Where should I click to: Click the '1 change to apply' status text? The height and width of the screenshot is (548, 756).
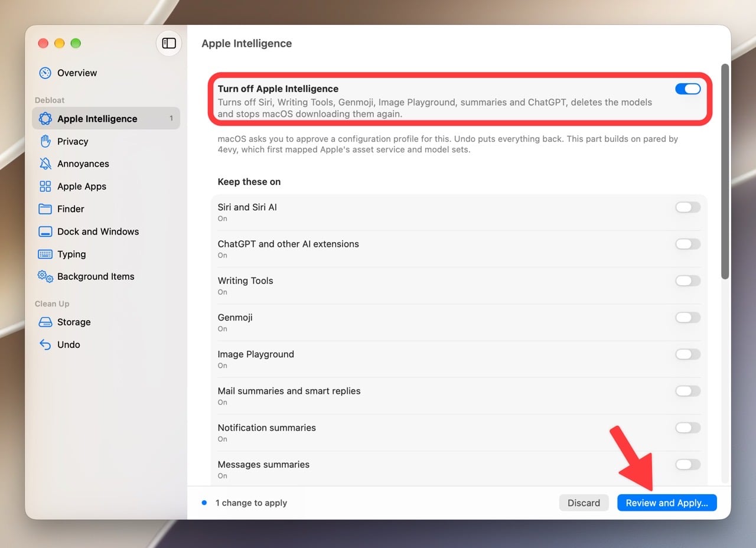[x=251, y=503]
